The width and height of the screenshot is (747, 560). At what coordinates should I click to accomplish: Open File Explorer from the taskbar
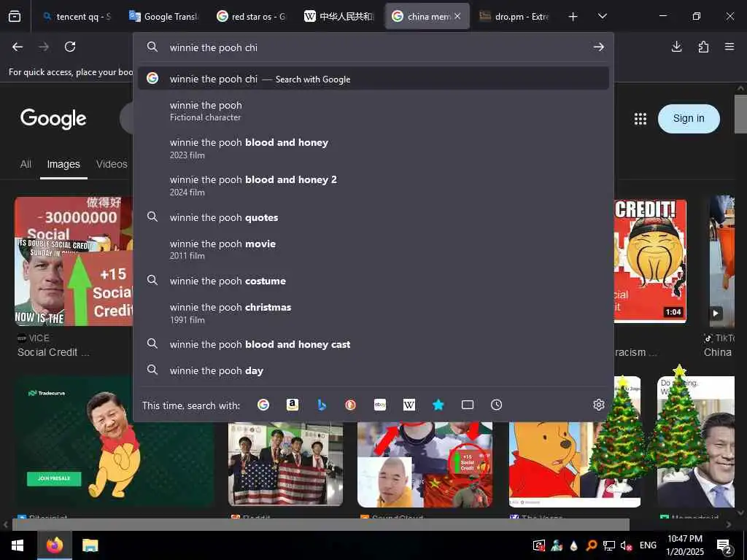[x=90, y=545]
